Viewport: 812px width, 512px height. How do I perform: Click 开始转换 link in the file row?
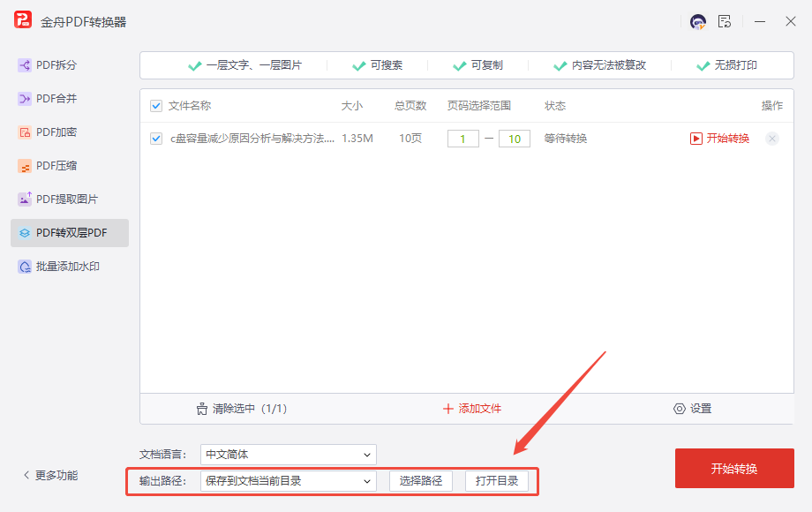pyautogui.click(x=727, y=139)
